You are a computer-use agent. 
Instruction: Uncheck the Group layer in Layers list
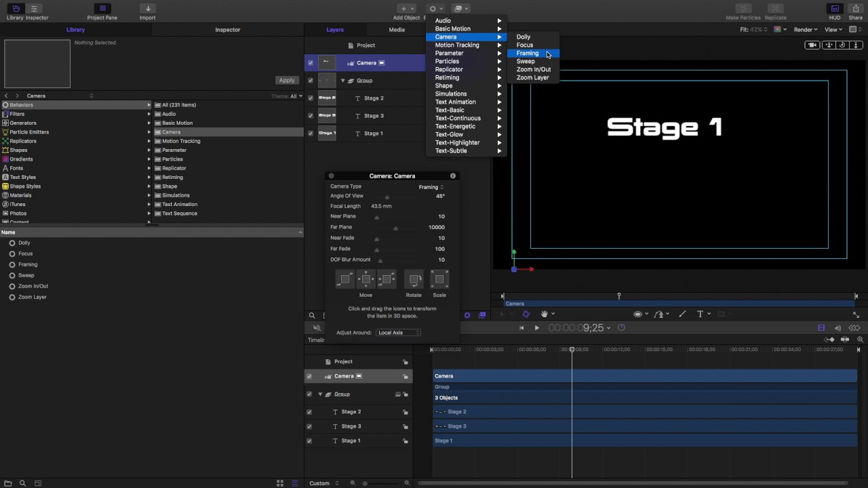(311, 81)
